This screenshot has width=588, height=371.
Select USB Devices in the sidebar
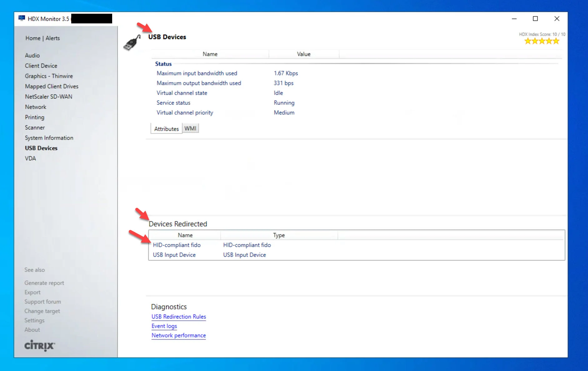(41, 148)
